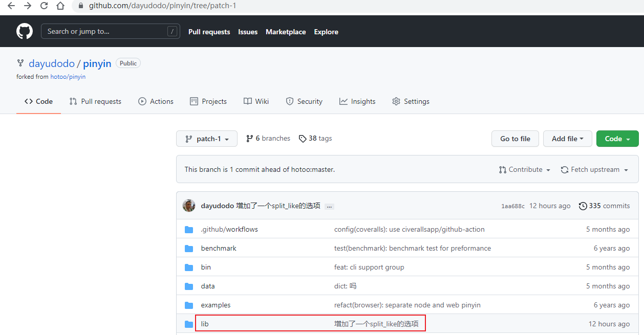This screenshot has width=644, height=335.
Task: Open the Settings tab
Action: (x=411, y=101)
